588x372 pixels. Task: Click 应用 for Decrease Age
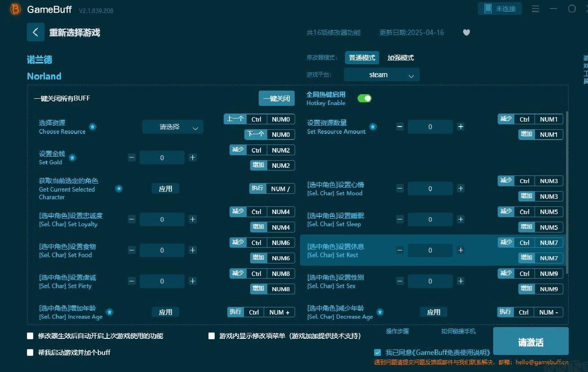(x=433, y=312)
